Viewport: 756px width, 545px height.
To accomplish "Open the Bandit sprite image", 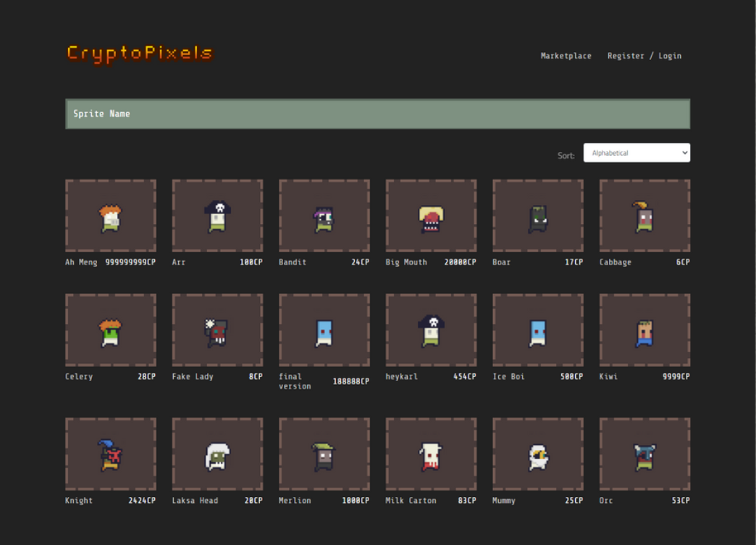I will tap(324, 216).
